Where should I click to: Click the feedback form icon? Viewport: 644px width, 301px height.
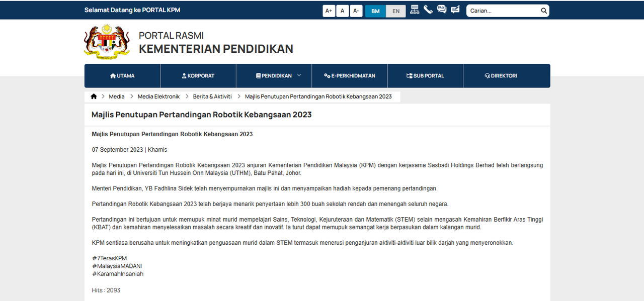point(455,10)
